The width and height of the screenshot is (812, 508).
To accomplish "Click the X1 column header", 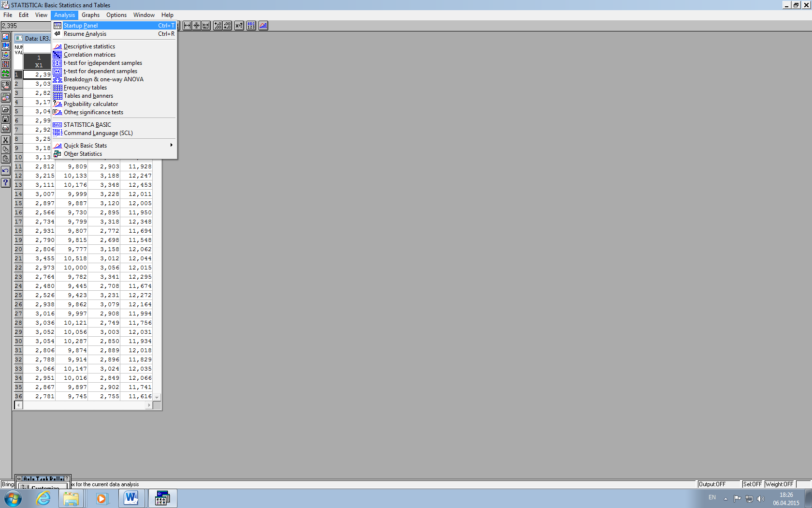I will click(x=38, y=61).
